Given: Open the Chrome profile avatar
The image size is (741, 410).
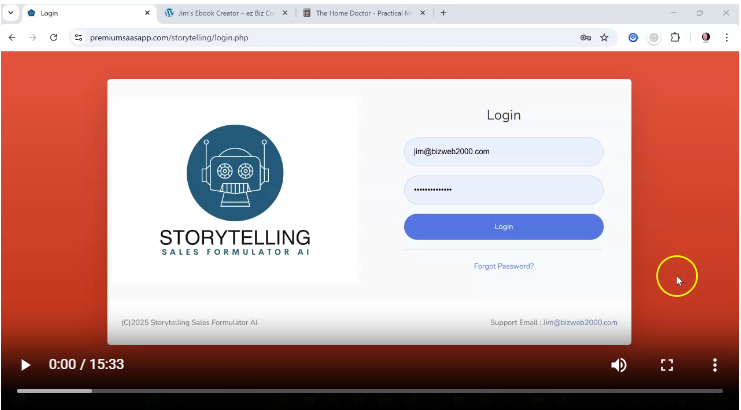Looking at the screenshot, I should [x=706, y=38].
